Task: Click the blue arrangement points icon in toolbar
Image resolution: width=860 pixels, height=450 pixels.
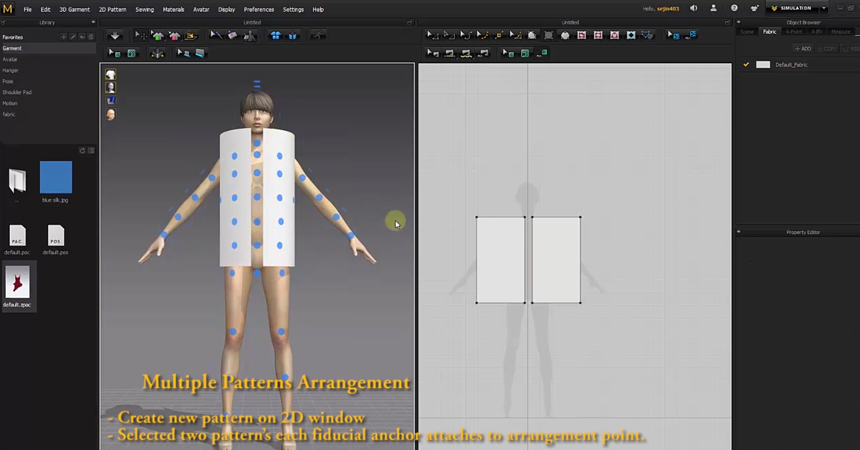Action: 276,36
